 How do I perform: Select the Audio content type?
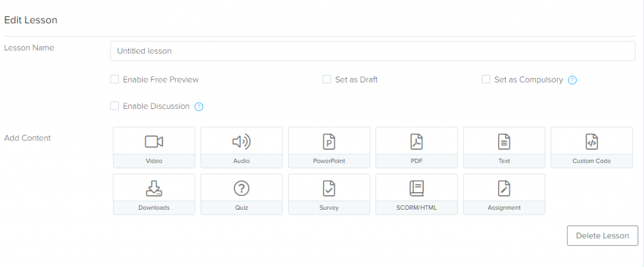coord(241,147)
